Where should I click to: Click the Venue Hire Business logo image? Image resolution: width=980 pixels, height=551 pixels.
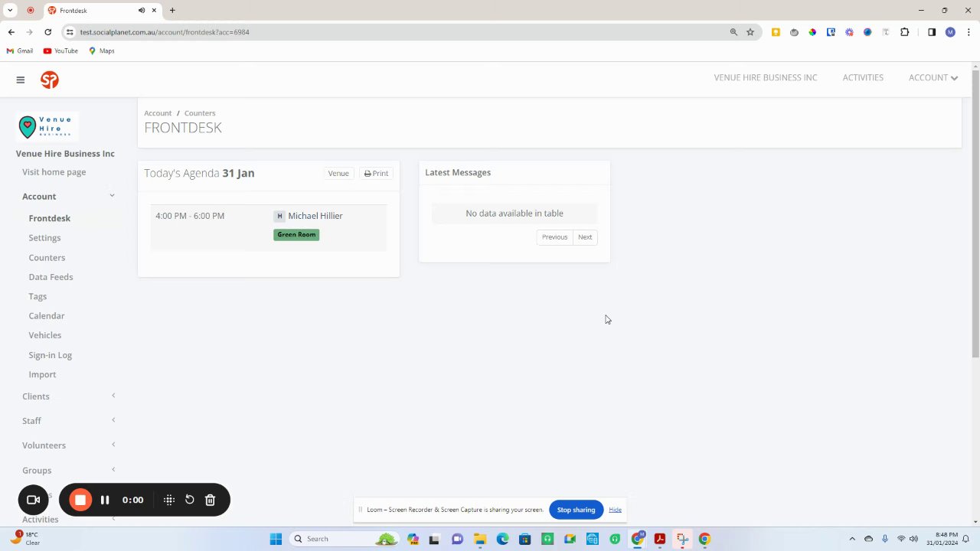[47, 126]
